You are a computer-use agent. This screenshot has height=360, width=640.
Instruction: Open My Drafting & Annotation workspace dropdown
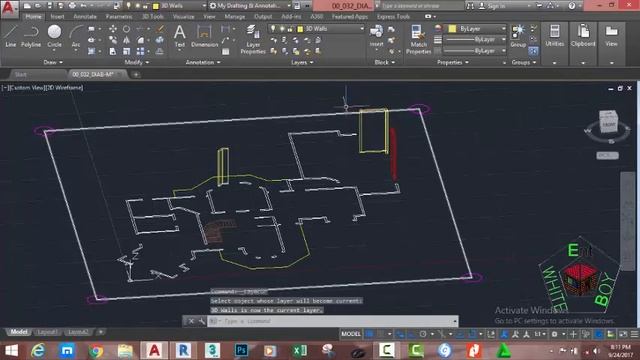coord(288,6)
